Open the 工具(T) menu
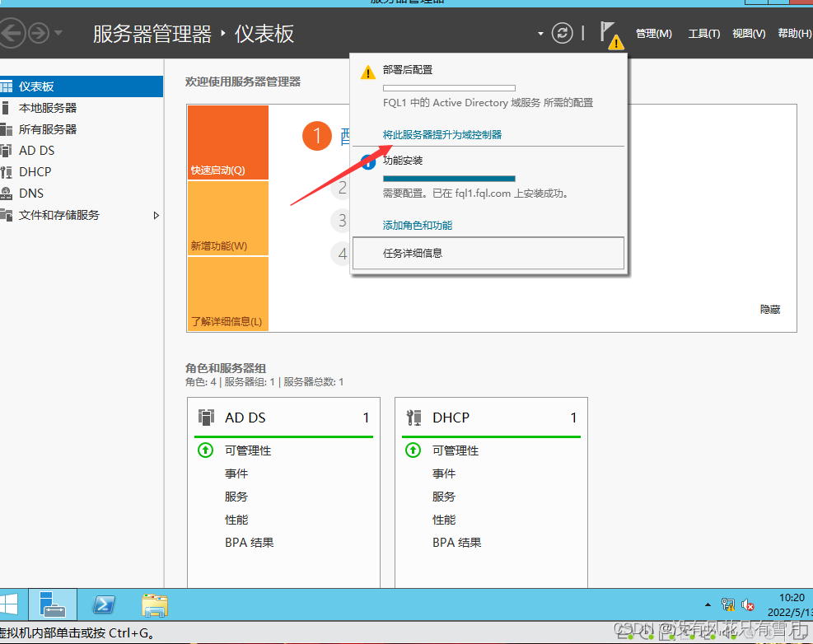The width and height of the screenshot is (813, 644). coord(703,33)
